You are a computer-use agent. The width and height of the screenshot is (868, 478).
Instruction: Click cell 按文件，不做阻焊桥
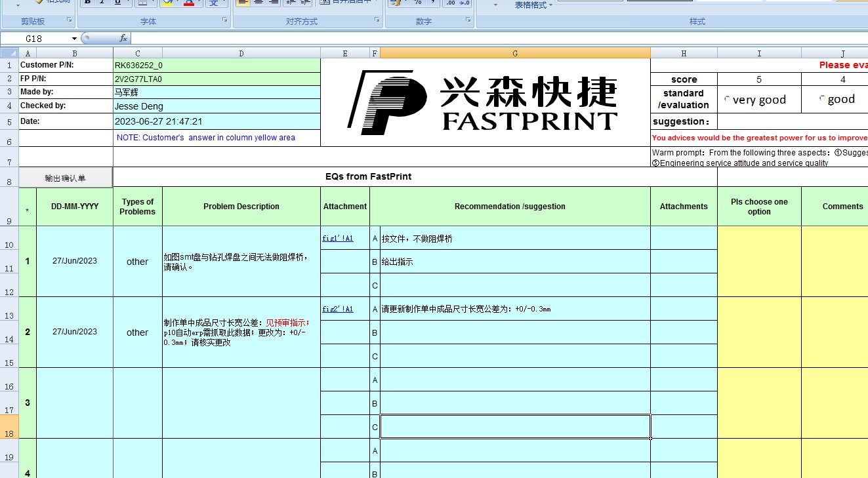click(515, 239)
